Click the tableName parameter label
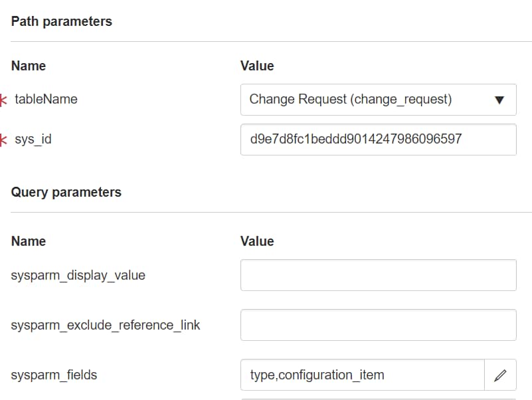Screen dimensions: 532x400 click(46, 100)
